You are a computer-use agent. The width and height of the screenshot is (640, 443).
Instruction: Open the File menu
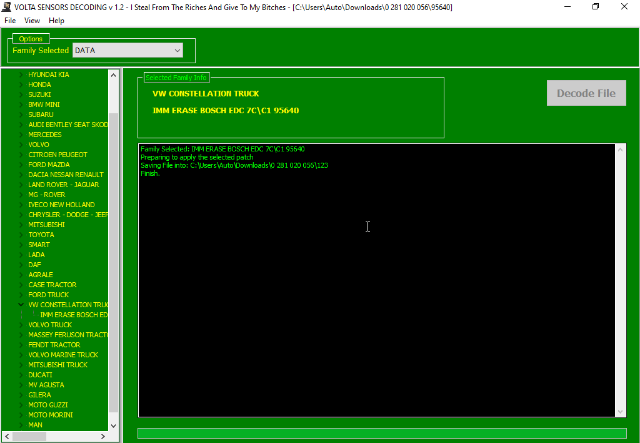click(10, 20)
